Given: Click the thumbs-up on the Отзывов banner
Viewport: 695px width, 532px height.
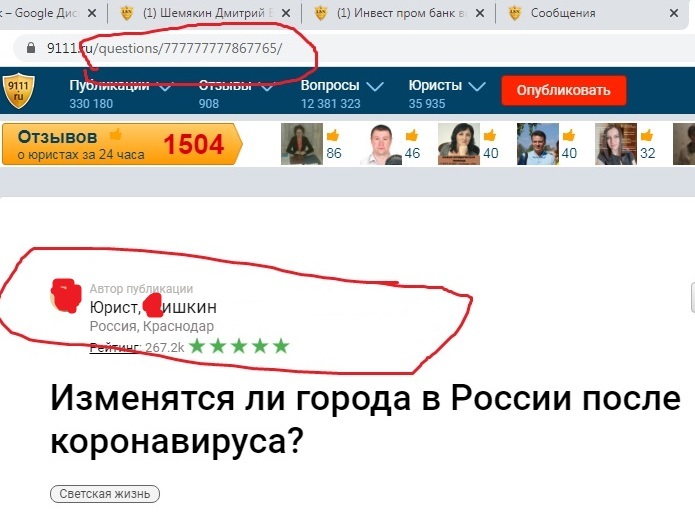Looking at the screenshot, I should pos(116,134).
